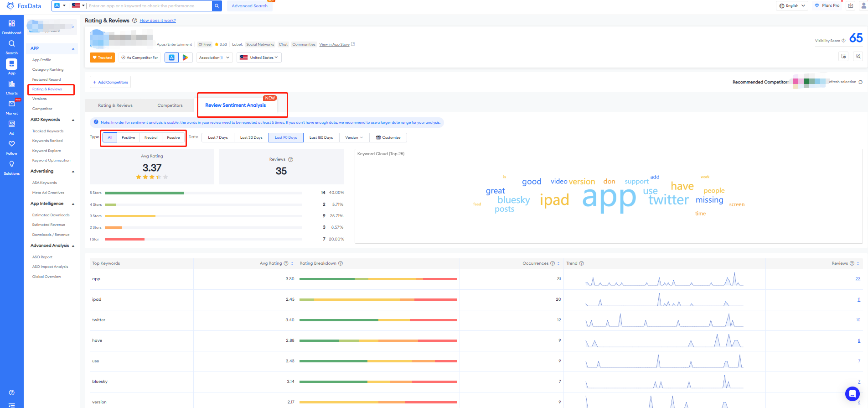Open the Solutions lightbulb icon
The width and height of the screenshot is (868, 408).
(x=11, y=164)
